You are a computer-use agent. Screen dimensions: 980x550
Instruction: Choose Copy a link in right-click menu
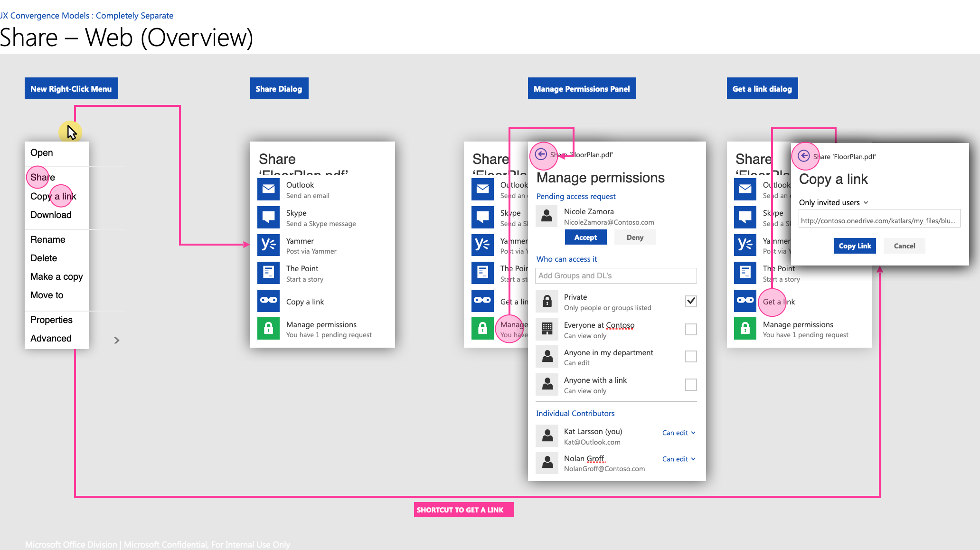click(x=53, y=196)
